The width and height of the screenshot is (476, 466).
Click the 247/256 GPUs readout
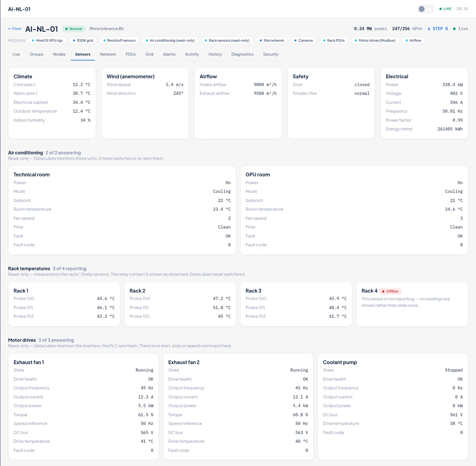click(407, 29)
